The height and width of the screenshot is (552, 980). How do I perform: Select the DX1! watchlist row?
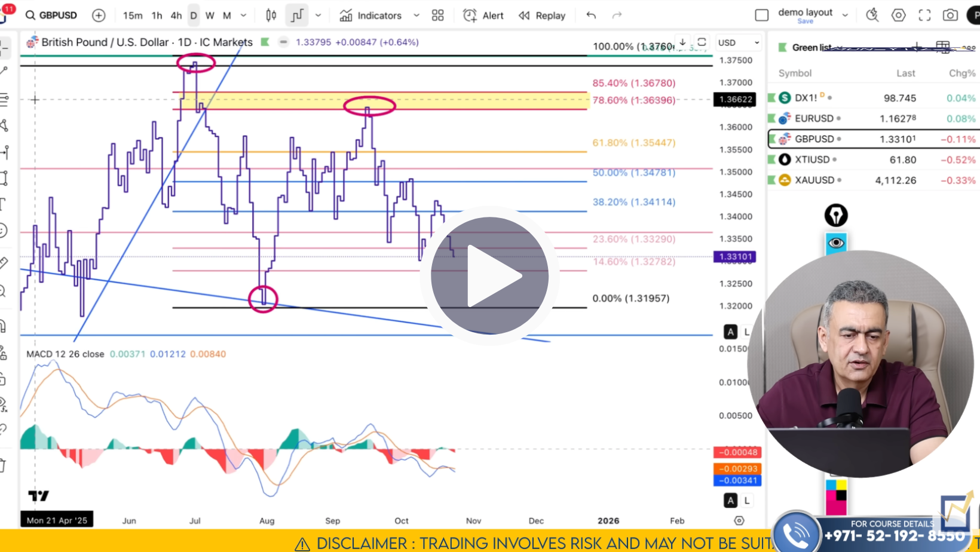873,98
